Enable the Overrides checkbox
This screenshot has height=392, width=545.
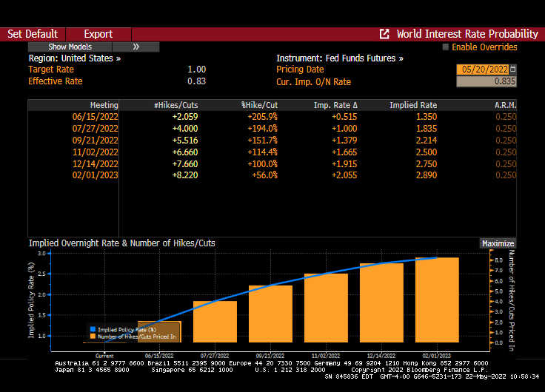(x=446, y=47)
